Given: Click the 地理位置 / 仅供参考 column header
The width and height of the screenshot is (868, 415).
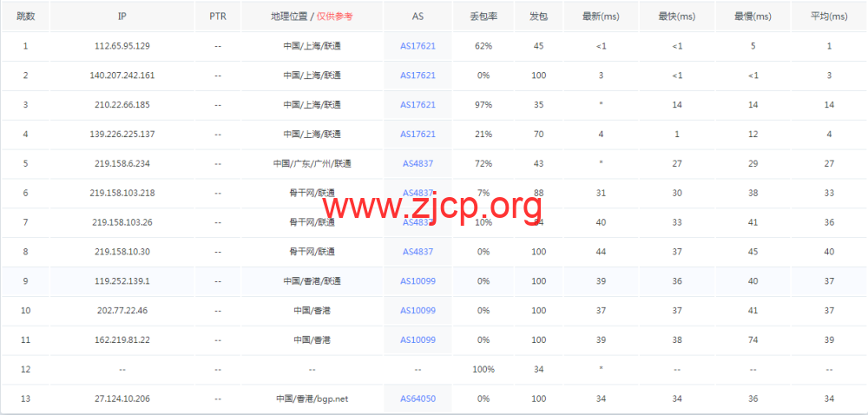Looking at the screenshot, I should 312,16.
